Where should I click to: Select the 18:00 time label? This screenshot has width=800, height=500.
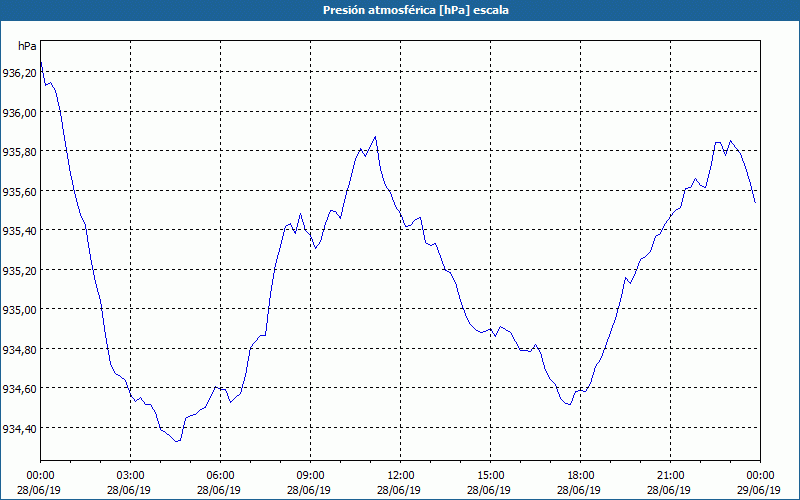580,476
